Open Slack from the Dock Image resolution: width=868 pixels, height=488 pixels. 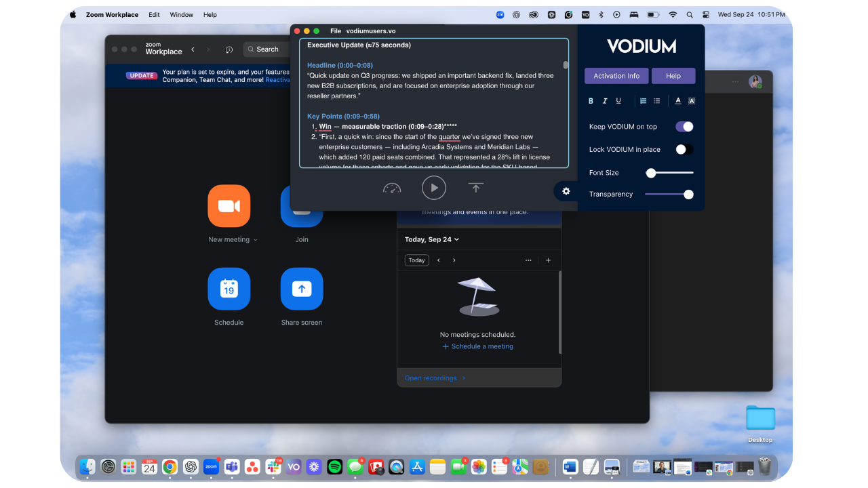273,466
